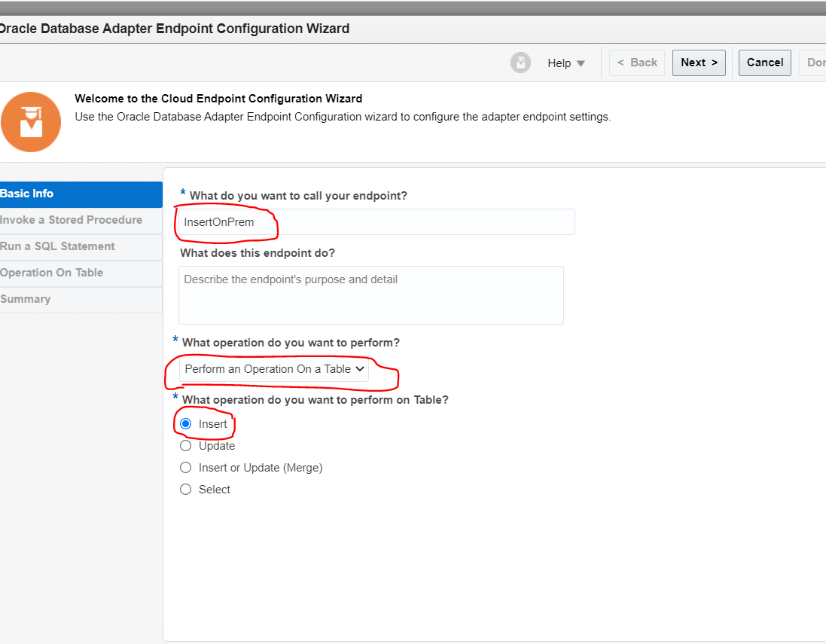The image size is (826, 644).
Task: Click 'What operation do you want to perform on Table?' label
Action: [x=315, y=400]
